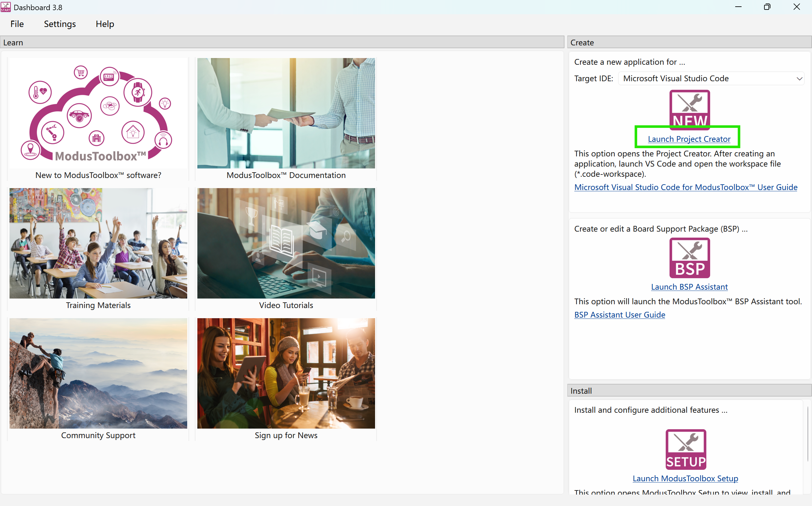Click the 'Install and configure additional features ...' text

651,410
